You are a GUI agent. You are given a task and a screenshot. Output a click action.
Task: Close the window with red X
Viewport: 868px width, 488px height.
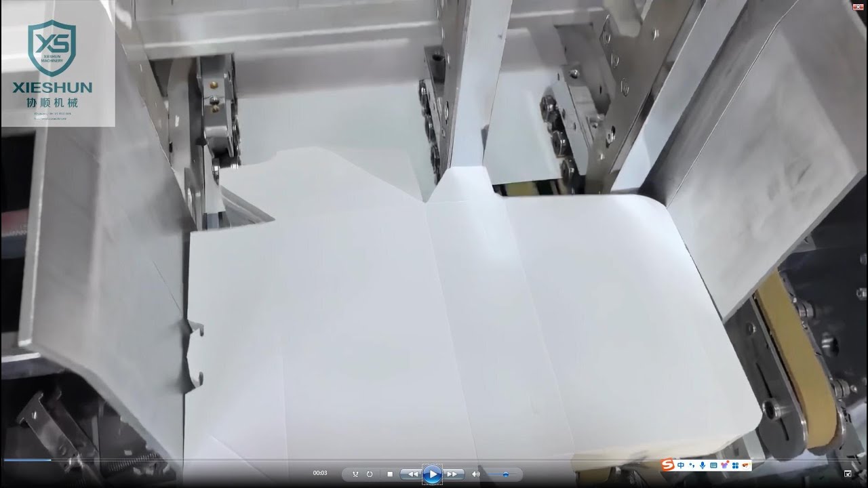pos(857,6)
